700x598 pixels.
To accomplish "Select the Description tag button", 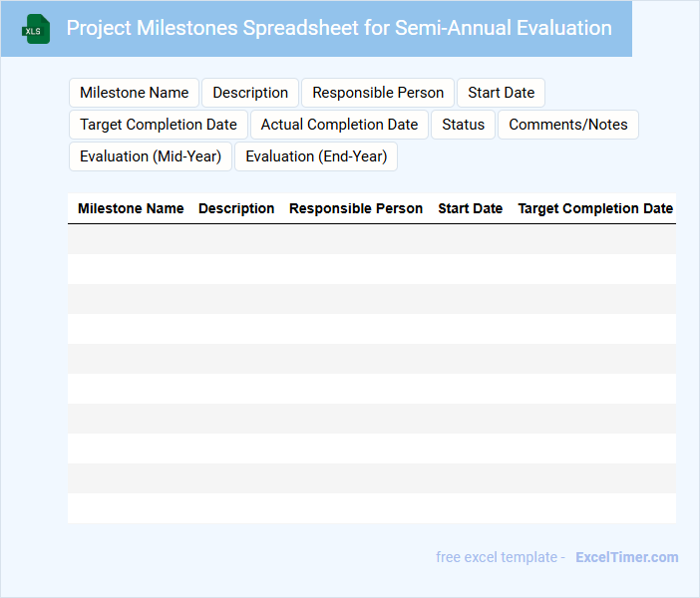I will (x=250, y=93).
